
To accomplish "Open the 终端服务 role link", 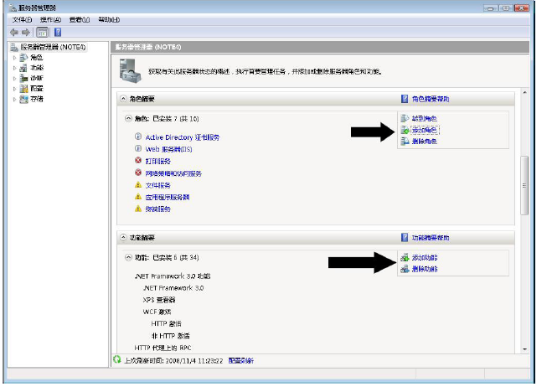I will (157, 209).
